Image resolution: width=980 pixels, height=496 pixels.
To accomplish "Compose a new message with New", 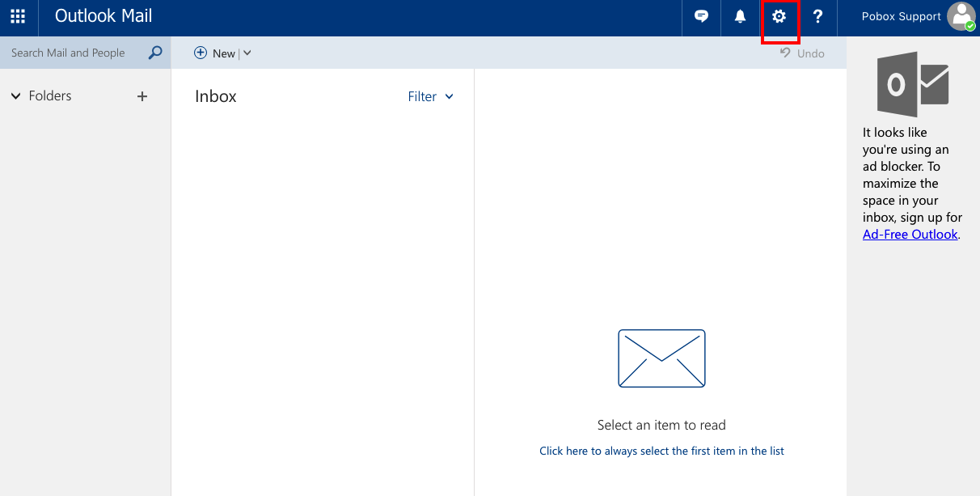I will tap(215, 53).
